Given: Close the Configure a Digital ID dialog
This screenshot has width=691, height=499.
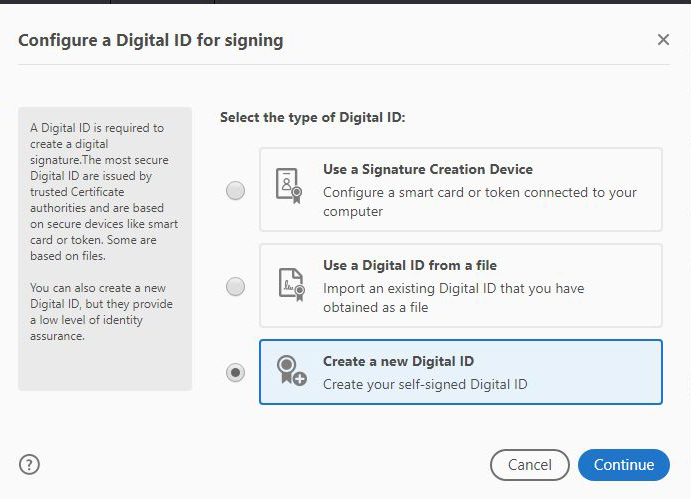Looking at the screenshot, I should 663,40.
